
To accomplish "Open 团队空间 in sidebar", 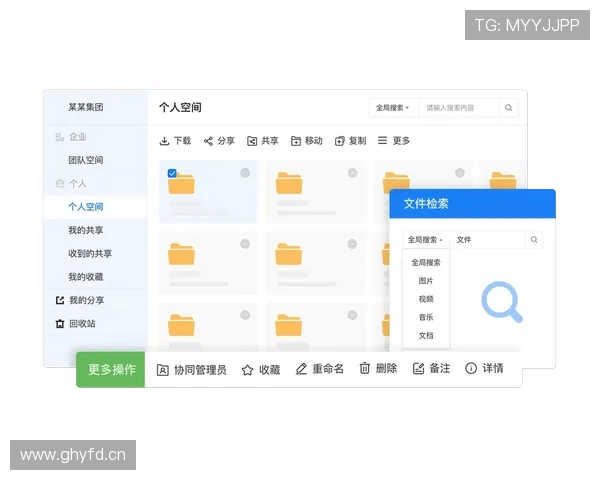I will click(x=86, y=160).
